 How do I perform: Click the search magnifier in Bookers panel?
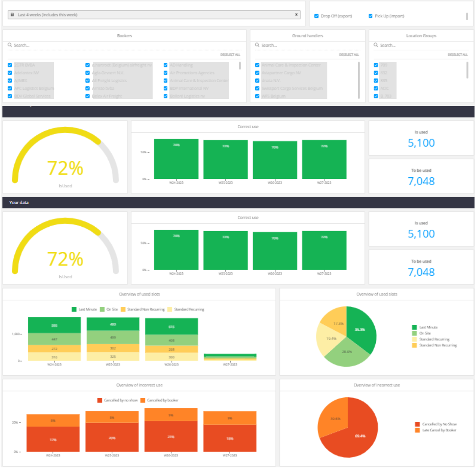(10, 45)
